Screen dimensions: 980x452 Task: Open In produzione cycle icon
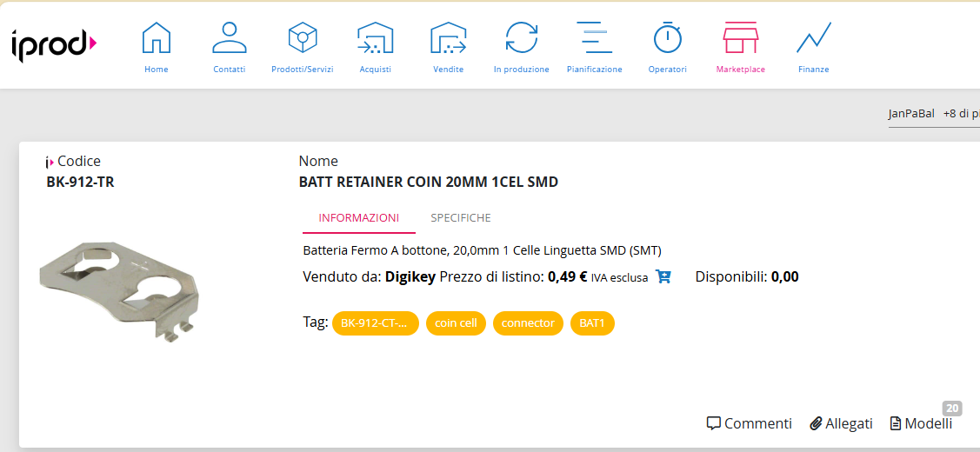[x=521, y=37]
